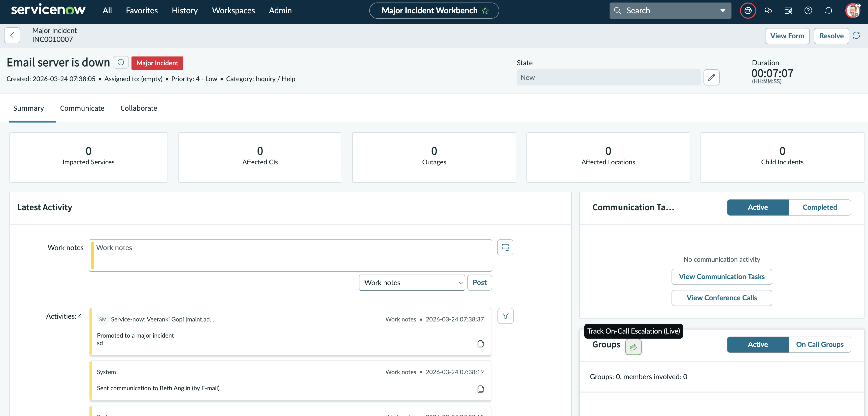This screenshot has height=416, width=868.
Task: Open the Workspaces menu
Action: tap(233, 10)
